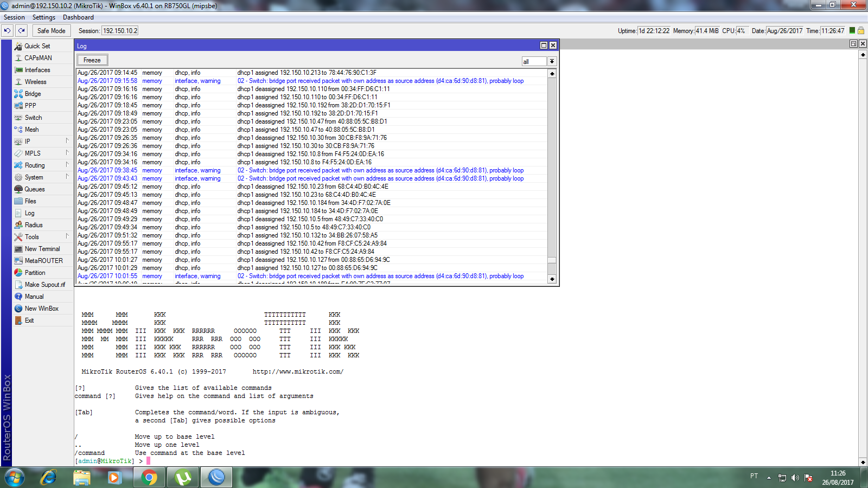The height and width of the screenshot is (488, 868).
Task: Click the Session address field
Action: [x=120, y=31]
